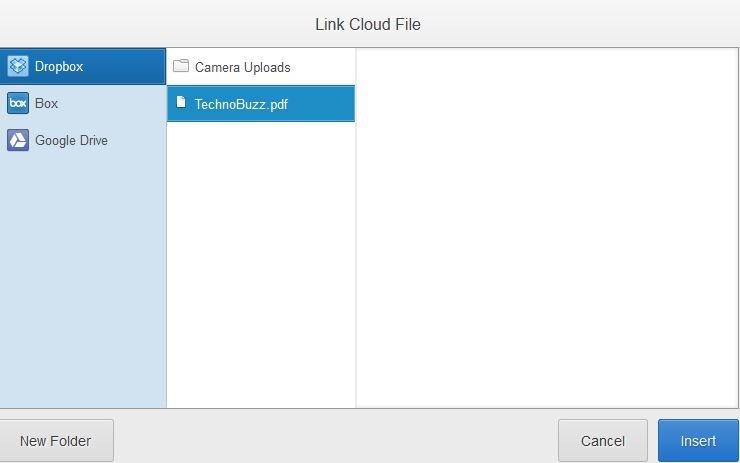Screen dimensions: 740x463
Task: Click the Dropbox logo icon in sidebar
Action: (x=18, y=66)
